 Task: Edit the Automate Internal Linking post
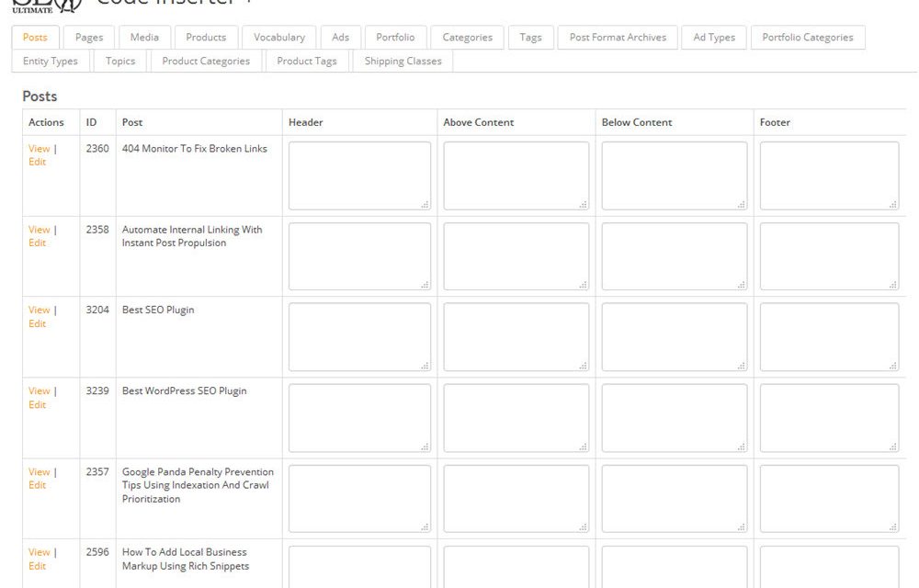(37, 243)
